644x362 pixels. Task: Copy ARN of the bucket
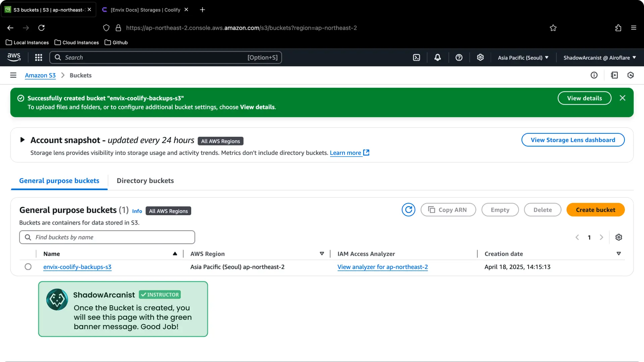point(448,209)
